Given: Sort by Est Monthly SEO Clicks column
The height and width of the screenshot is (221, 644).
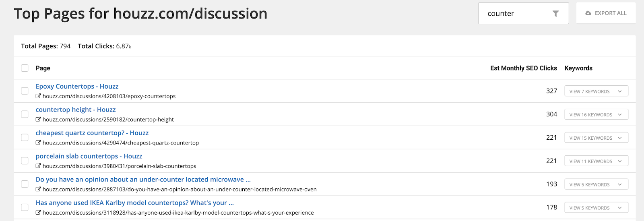Looking at the screenshot, I should click(x=523, y=68).
